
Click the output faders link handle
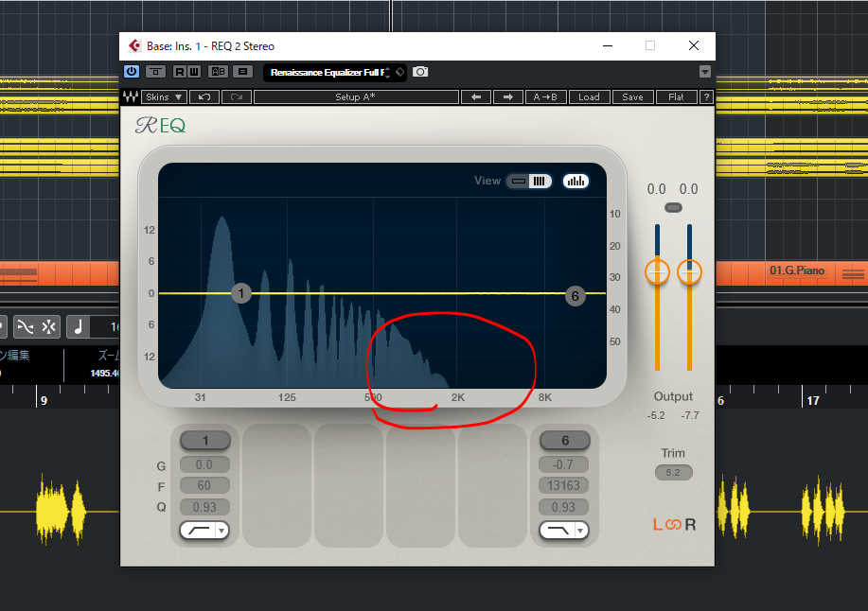[x=673, y=208]
